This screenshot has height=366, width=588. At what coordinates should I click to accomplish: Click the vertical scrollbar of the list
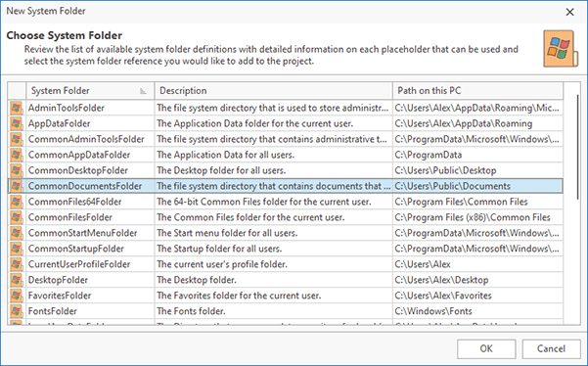[577, 147]
